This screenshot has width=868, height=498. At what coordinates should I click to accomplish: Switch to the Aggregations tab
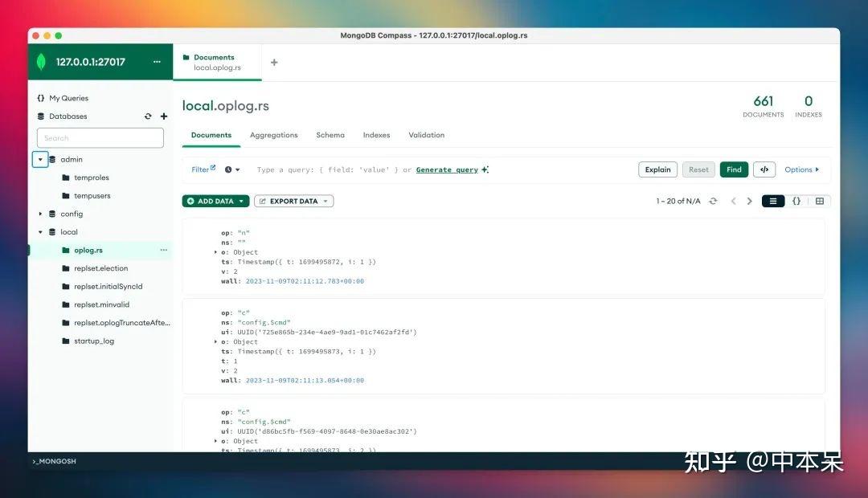click(273, 135)
